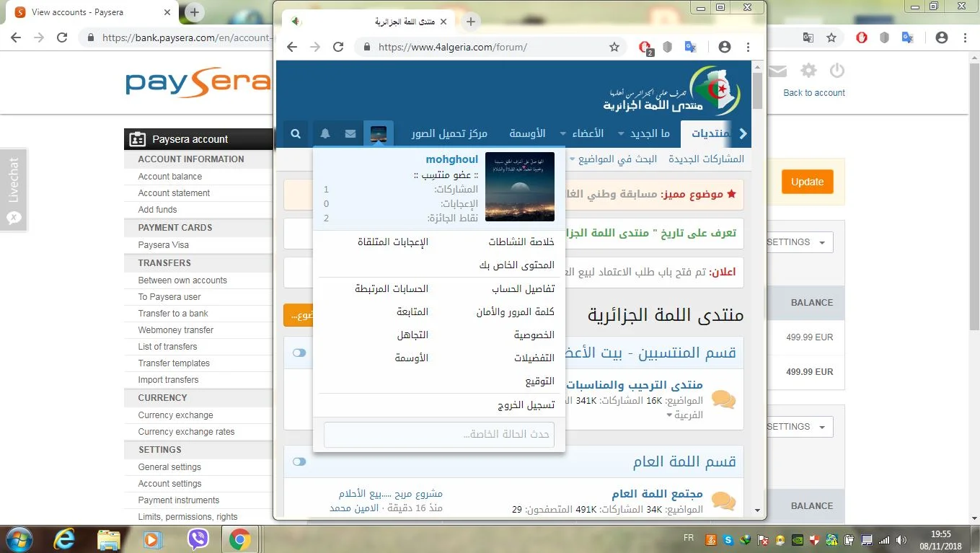This screenshot has width=980, height=553.
Task: Click the user avatar icon in navbar
Action: [379, 134]
